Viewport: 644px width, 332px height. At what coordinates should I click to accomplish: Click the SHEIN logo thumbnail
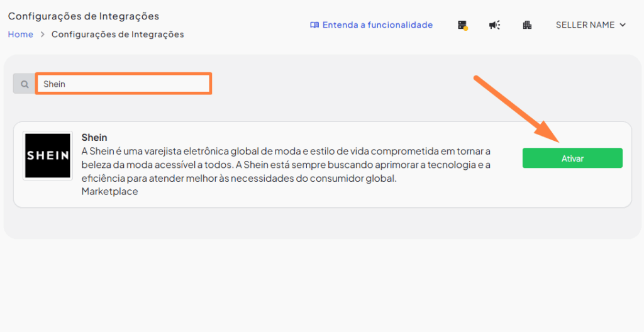(x=48, y=156)
